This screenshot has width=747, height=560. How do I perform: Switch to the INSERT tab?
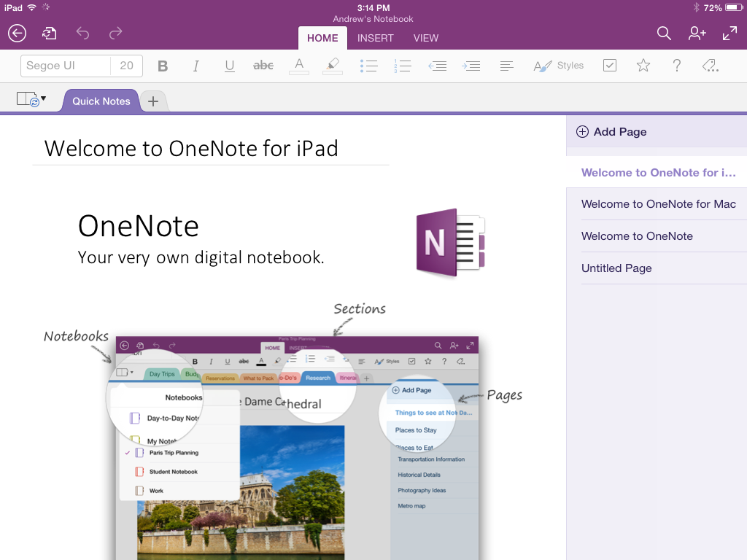click(375, 38)
